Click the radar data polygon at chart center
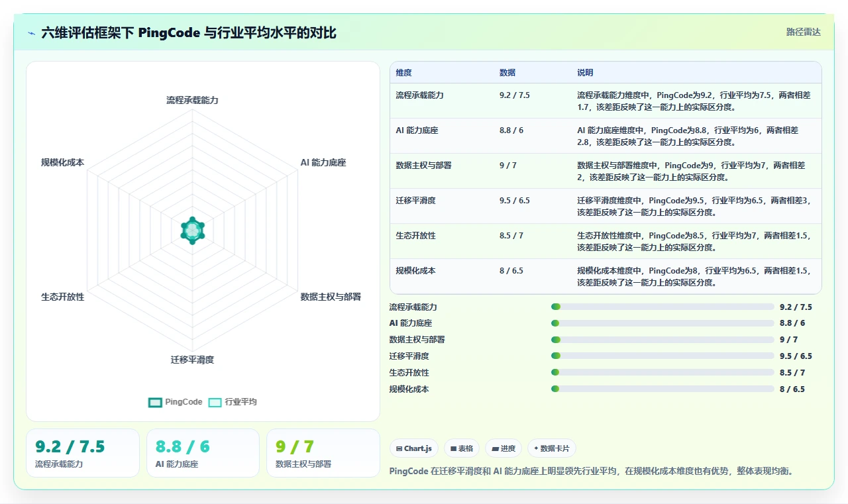The width and height of the screenshot is (848, 504). coord(192,230)
